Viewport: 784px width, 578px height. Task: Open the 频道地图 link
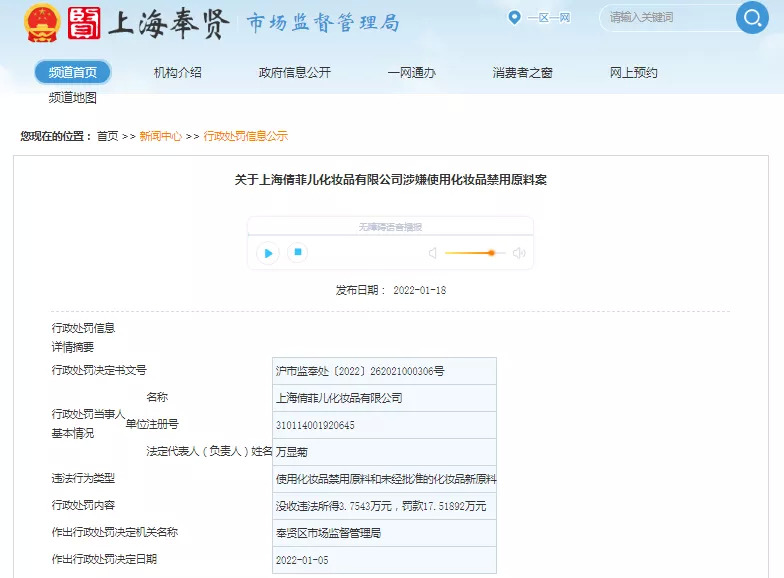pyautogui.click(x=72, y=98)
